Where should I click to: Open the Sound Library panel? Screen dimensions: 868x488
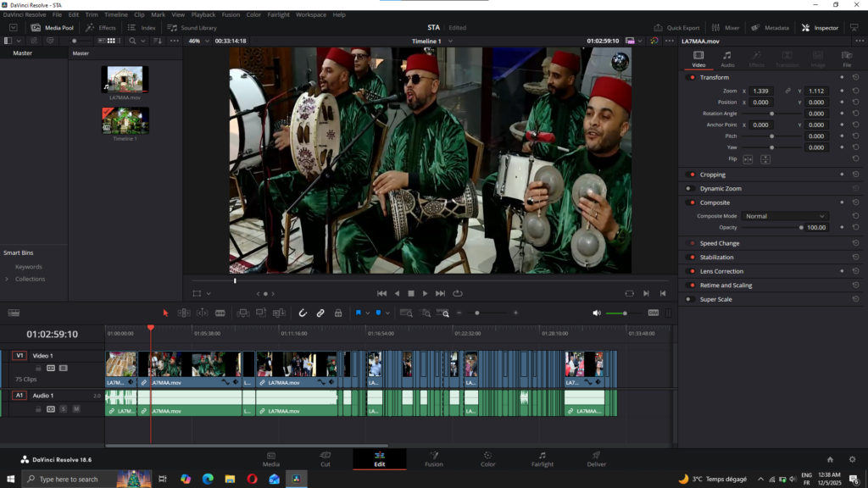point(192,28)
